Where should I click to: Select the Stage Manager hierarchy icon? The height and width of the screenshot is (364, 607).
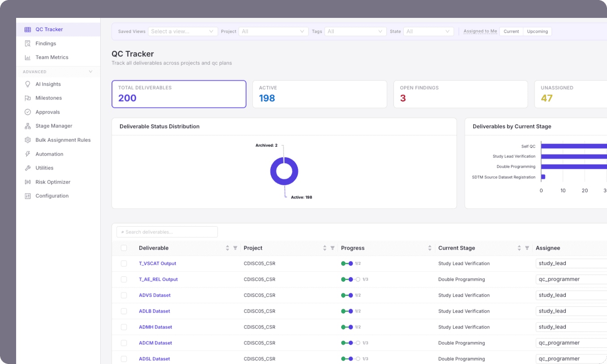[x=28, y=126]
